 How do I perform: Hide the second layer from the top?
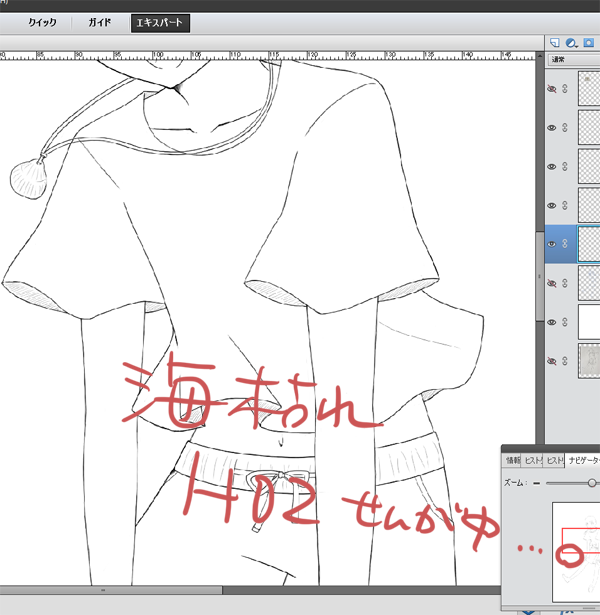click(552, 127)
